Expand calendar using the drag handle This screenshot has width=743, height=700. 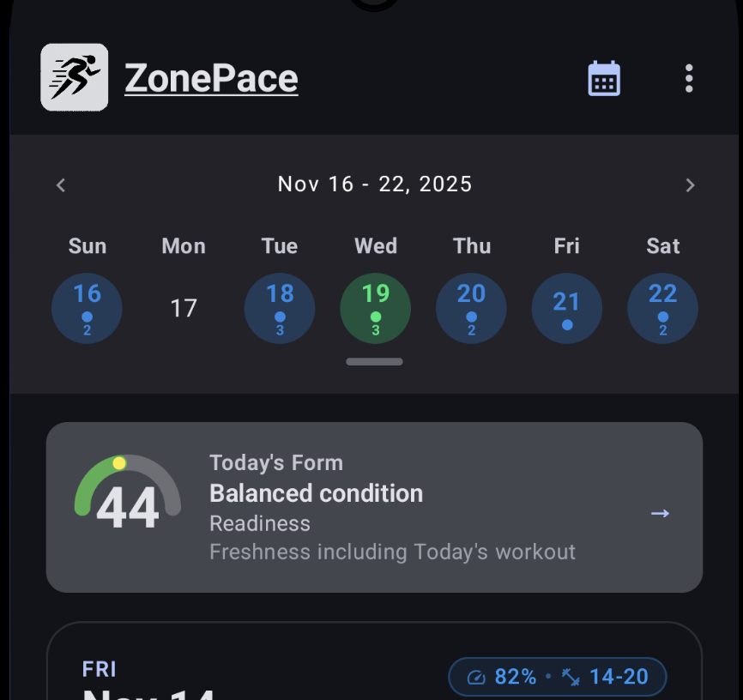coord(375,362)
